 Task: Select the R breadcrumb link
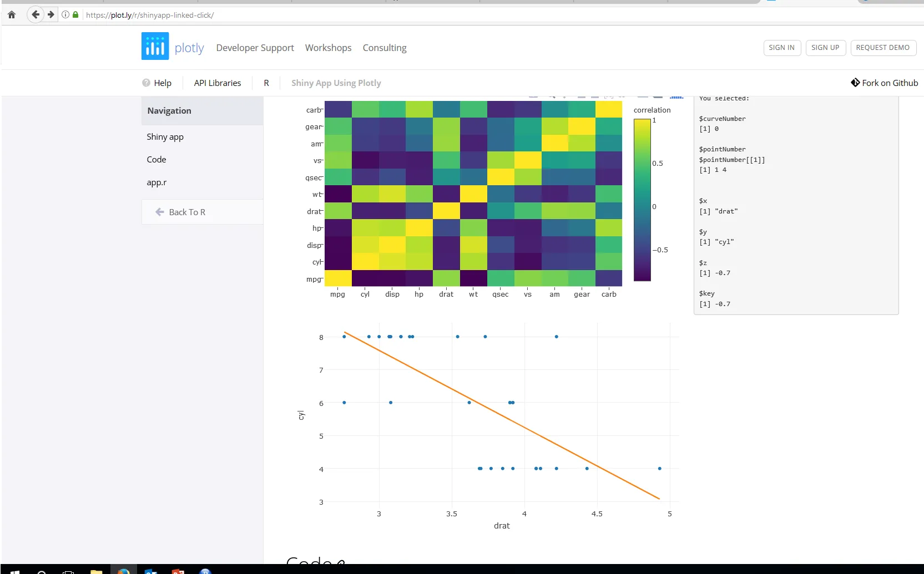tap(266, 83)
